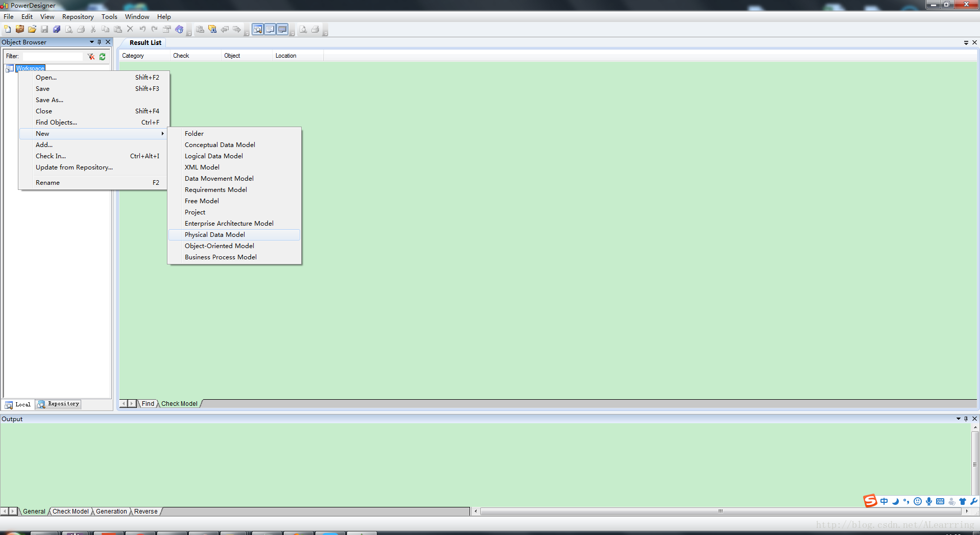This screenshot has height=535, width=980.
Task: Click the Sogou smiley emoji icon
Action: [x=918, y=501]
